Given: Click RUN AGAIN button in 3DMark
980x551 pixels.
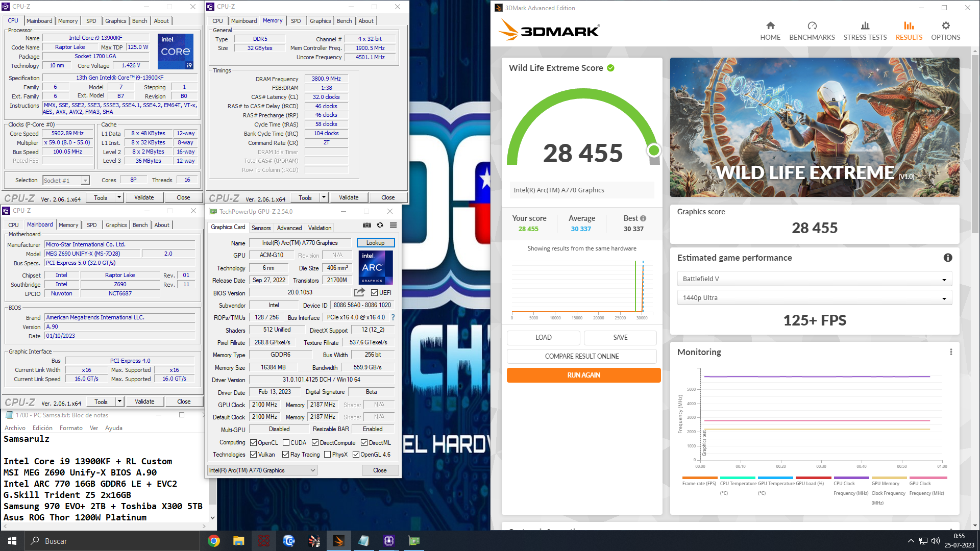Looking at the screenshot, I should (x=583, y=375).
